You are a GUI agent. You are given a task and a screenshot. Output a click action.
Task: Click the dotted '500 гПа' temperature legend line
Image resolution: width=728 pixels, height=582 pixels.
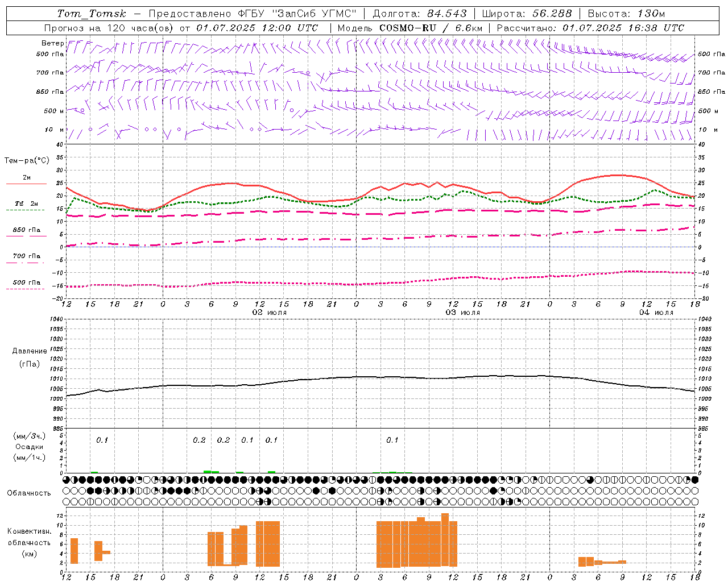point(26,289)
